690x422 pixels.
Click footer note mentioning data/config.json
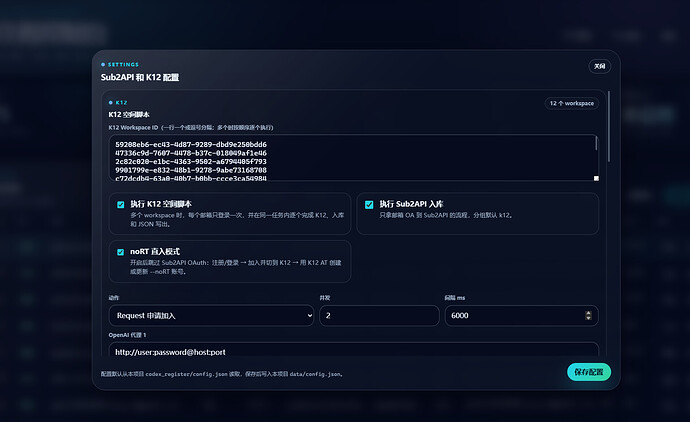click(x=222, y=374)
